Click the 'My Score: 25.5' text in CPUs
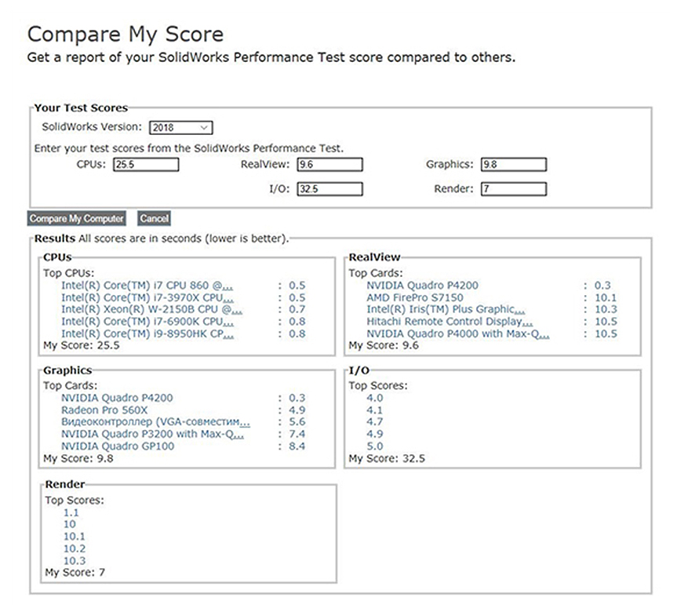 [82, 346]
